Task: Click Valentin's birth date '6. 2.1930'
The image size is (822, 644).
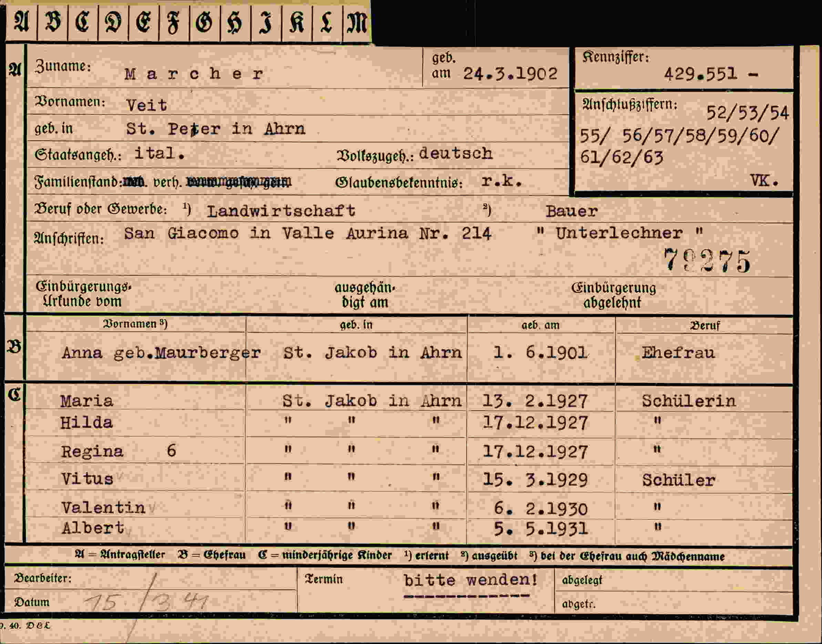Action: point(541,509)
